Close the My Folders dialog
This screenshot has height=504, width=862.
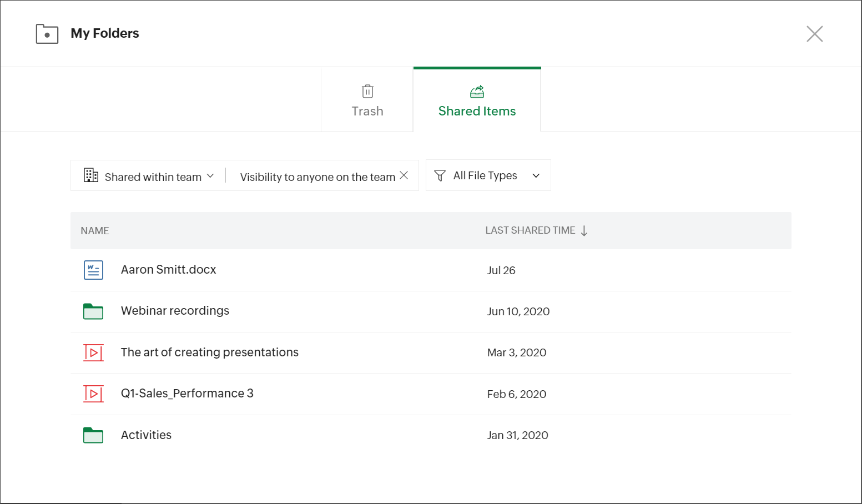[x=814, y=34]
